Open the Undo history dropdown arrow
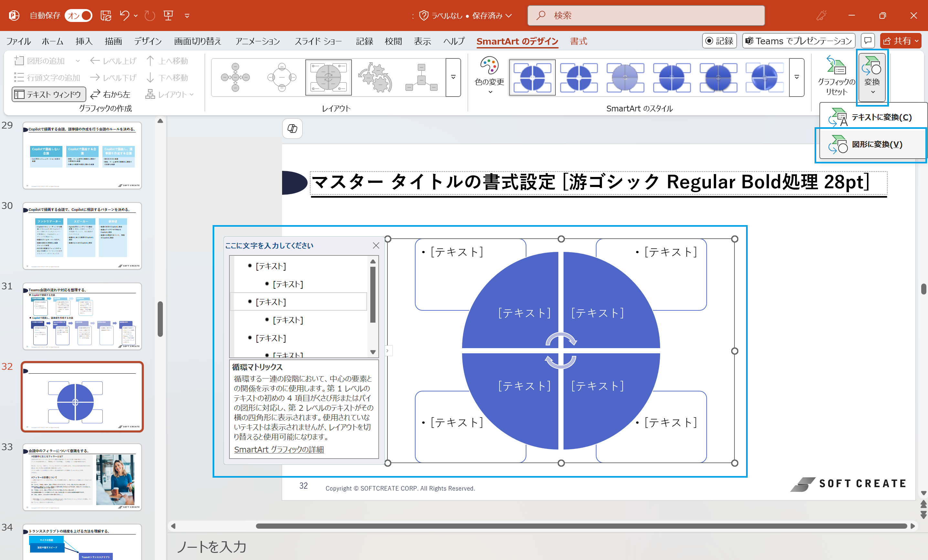 (x=136, y=16)
